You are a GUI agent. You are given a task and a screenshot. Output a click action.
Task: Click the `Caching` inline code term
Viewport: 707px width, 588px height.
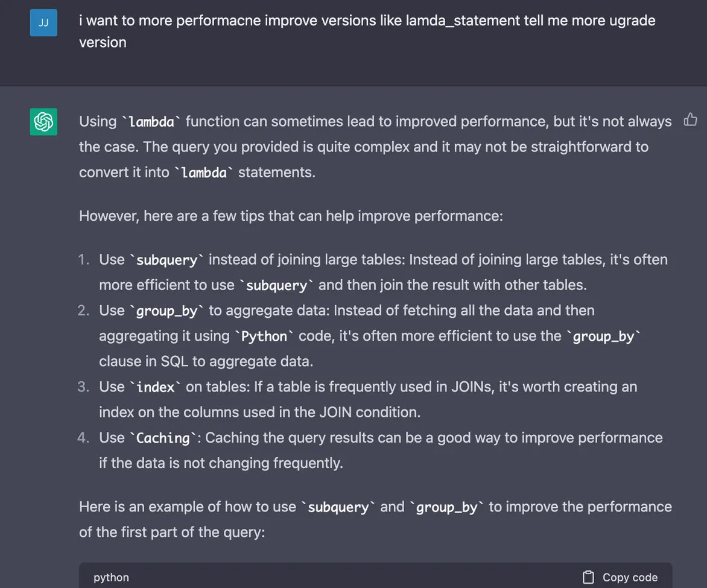coord(162,438)
